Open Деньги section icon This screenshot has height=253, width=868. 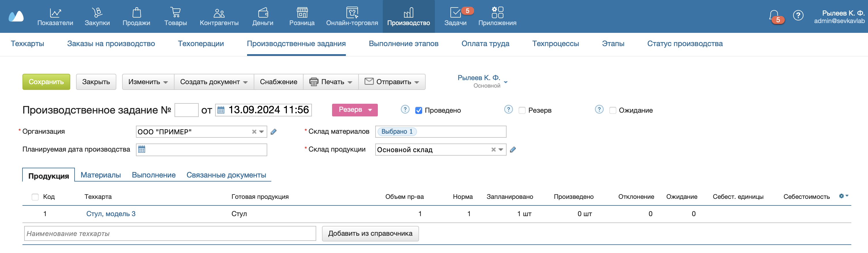point(263,13)
